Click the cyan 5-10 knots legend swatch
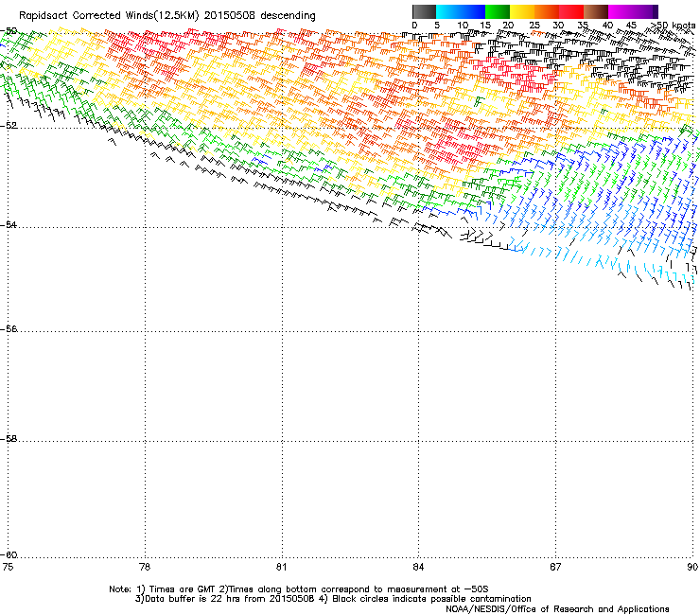The image size is (700, 615). click(x=448, y=11)
